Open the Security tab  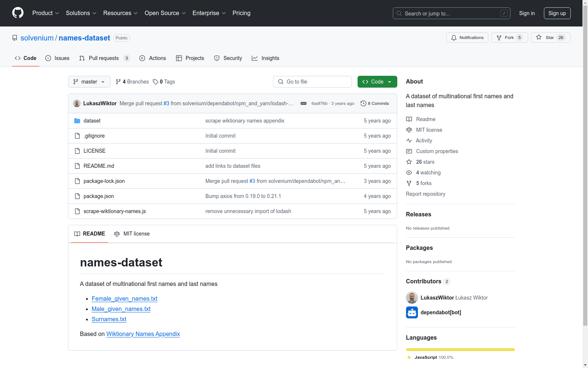[x=228, y=58]
